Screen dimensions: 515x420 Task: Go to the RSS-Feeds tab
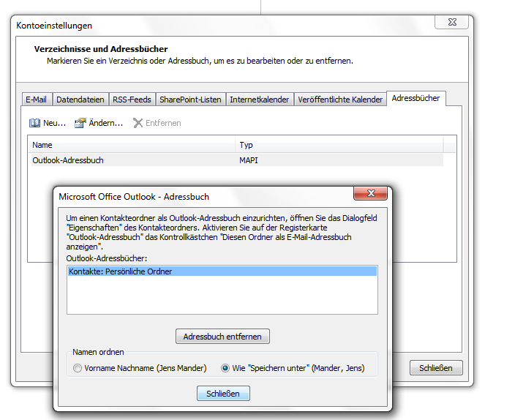tap(132, 100)
